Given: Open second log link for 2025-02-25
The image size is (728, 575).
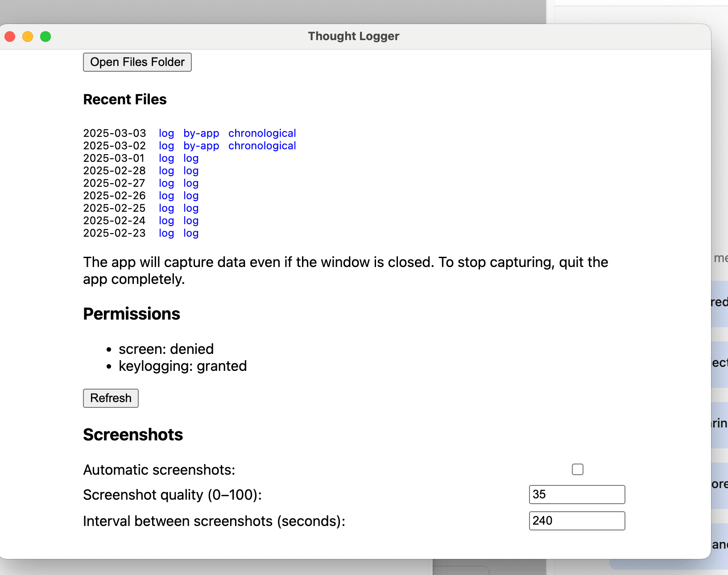Looking at the screenshot, I should click(x=191, y=208).
